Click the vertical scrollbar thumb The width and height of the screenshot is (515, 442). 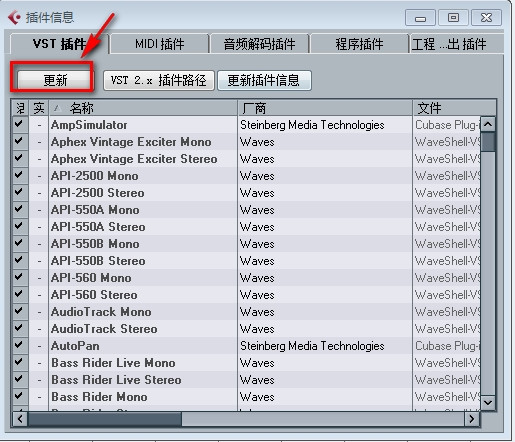pos(488,142)
